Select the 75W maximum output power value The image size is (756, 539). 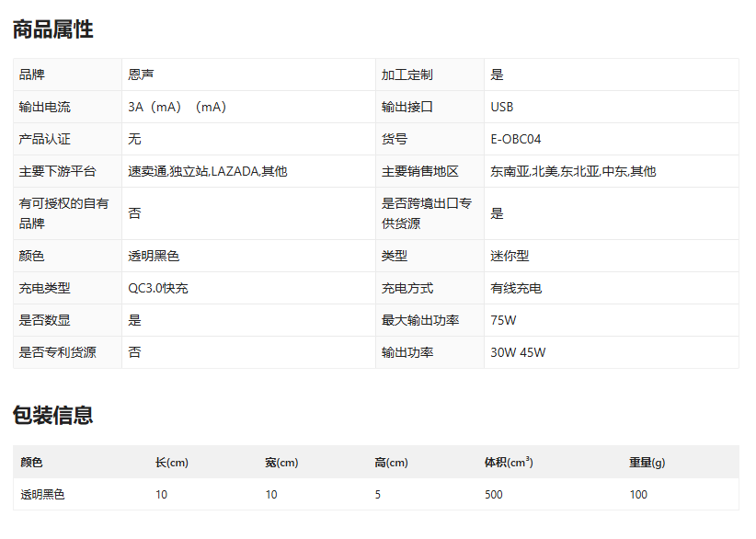pyautogui.click(x=503, y=320)
